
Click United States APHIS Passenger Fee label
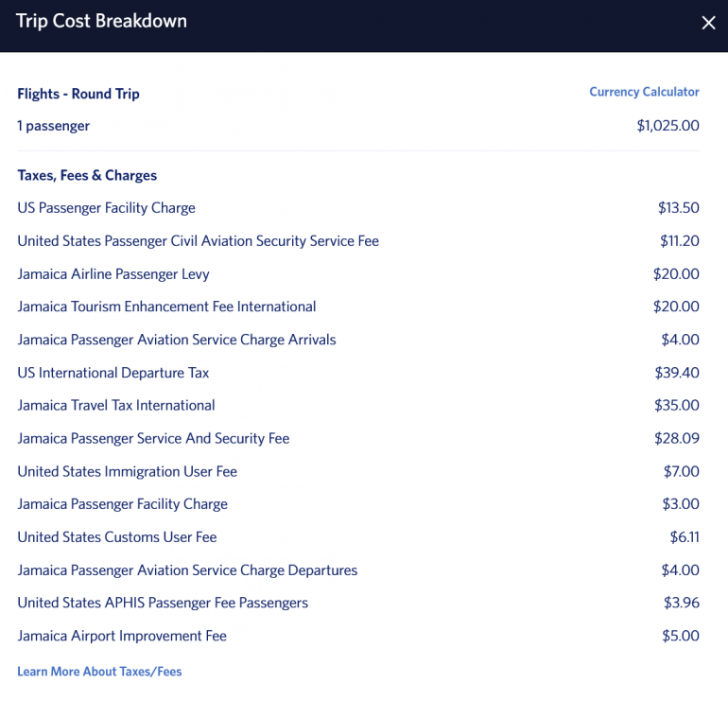pos(163,603)
